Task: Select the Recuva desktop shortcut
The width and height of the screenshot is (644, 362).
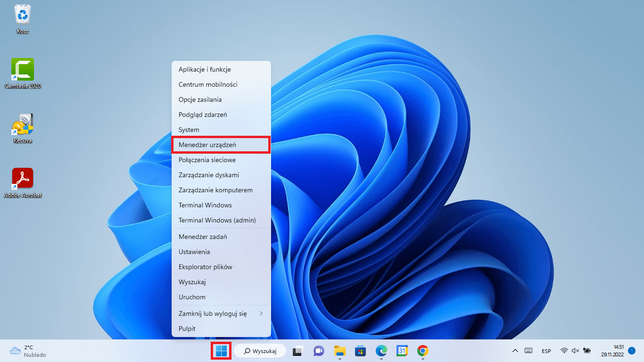Action: point(23,128)
